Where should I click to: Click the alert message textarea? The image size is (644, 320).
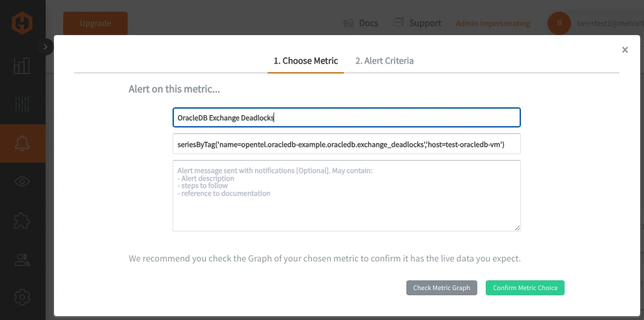point(346,196)
